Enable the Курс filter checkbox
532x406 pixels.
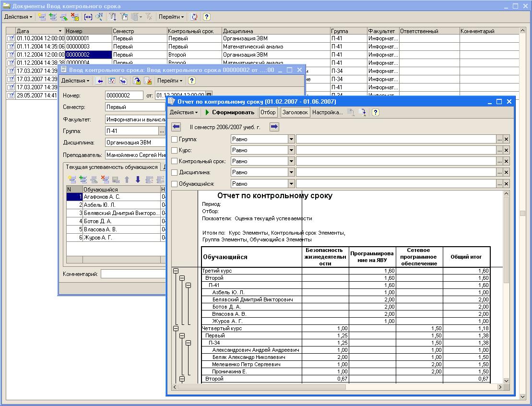point(175,150)
